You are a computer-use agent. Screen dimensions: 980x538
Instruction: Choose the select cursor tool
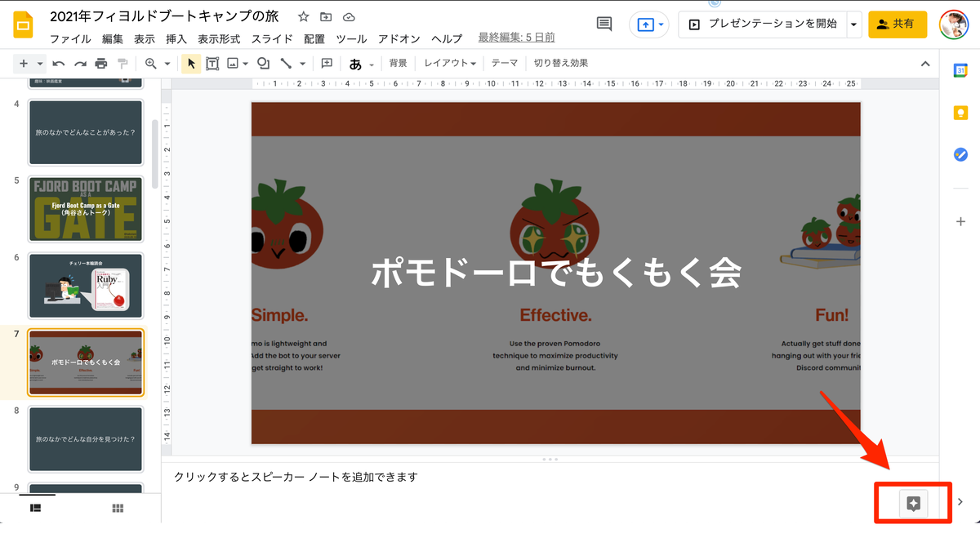(191, 64)
